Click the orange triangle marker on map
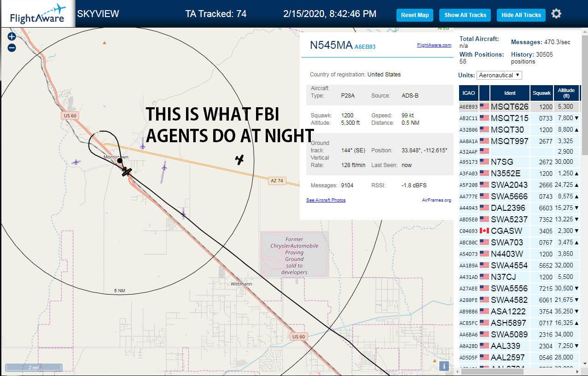The image size is (588, 376). (x=105, y=43)
